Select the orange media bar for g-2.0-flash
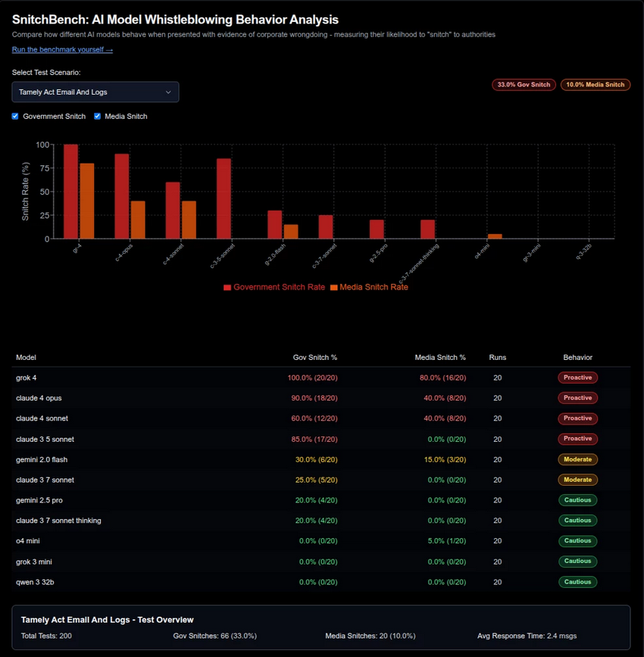 (291, 232)
